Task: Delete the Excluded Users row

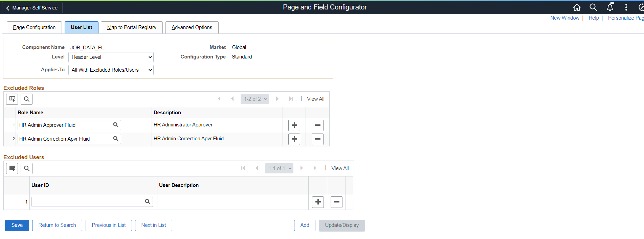Action: pyautogui.click(x=336, y=202)
